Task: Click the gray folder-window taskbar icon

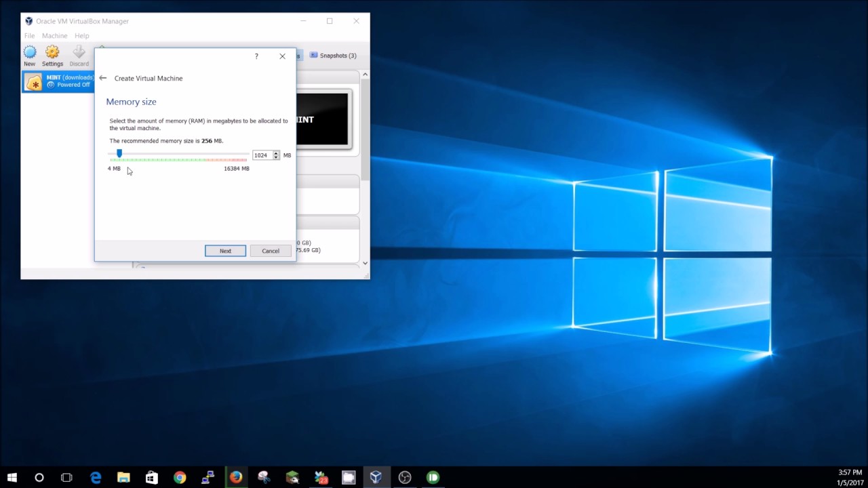Action: click(x=349, y=477)
